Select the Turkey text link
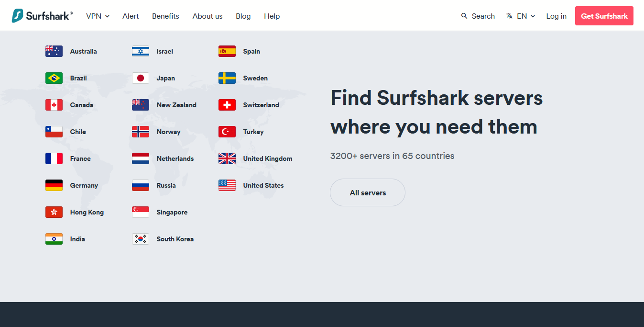Viewport: 644px width, 327px height. pyautogui.click(x=253, y=132)
